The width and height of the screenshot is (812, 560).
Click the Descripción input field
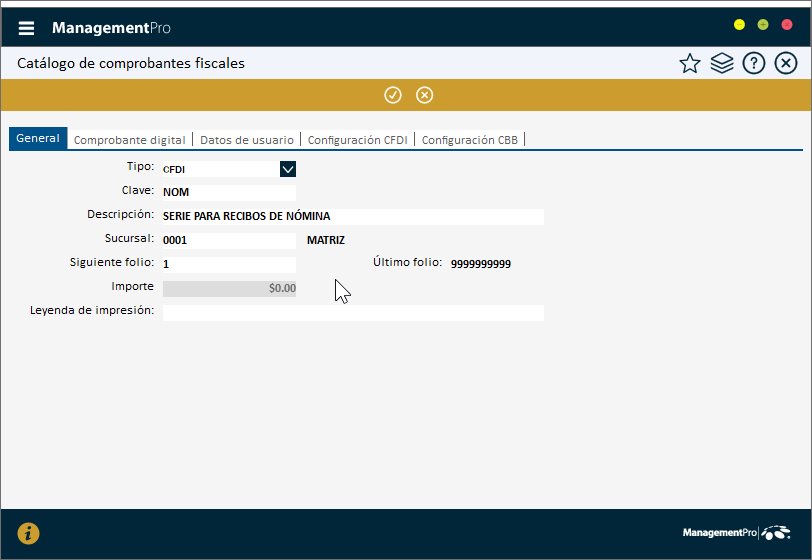pos(353,217)
